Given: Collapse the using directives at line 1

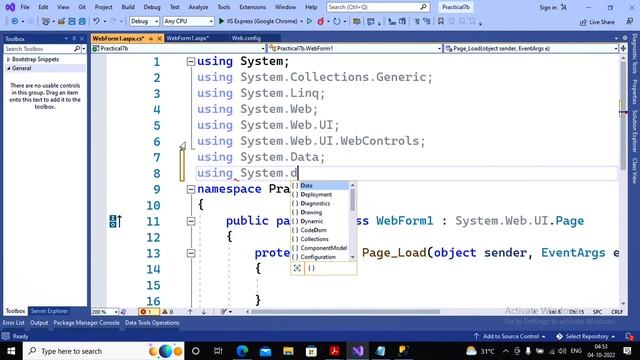Looking at the screenshot, I should pyautogui.click(x=191, y=62).
